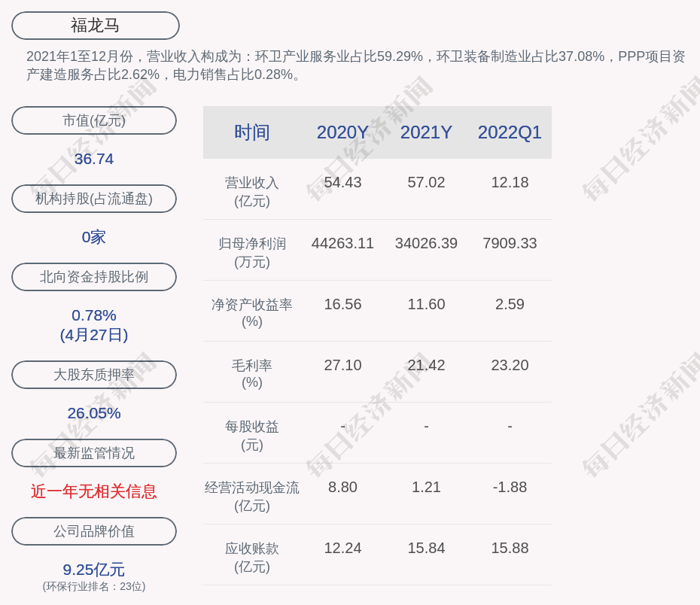700x605 pixels.
Task: Click the 机构持股(占流通盘) label pill
Action: click(94, 199)
